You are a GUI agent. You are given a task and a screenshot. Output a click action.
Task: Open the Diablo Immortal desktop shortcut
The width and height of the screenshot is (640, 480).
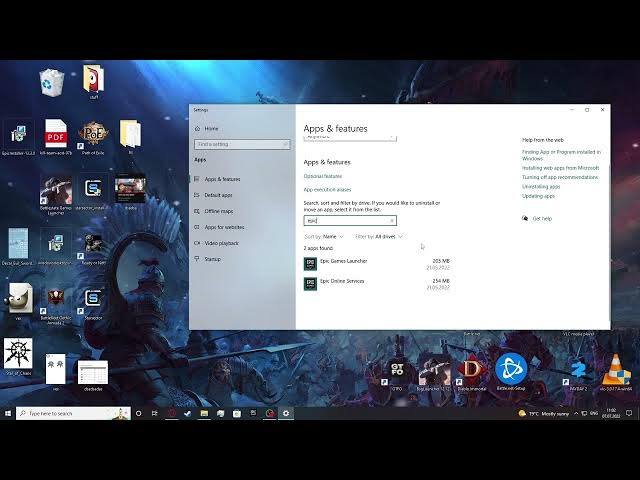point(471,369)
